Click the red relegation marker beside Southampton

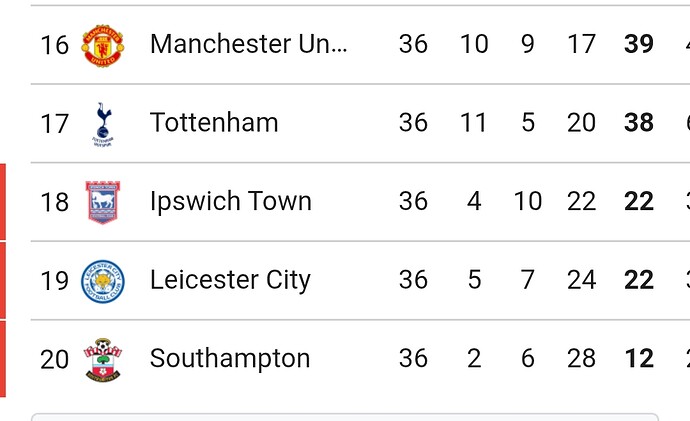pyautogui.click(x=3, y=359)
